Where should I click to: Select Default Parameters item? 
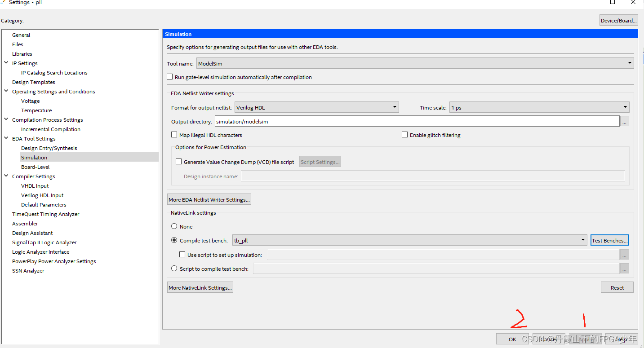pyautogui.click(x=44, y=205)
